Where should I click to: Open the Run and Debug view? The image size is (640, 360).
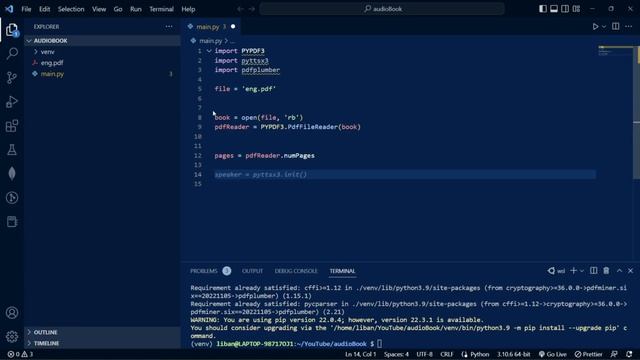click(12, 102)
